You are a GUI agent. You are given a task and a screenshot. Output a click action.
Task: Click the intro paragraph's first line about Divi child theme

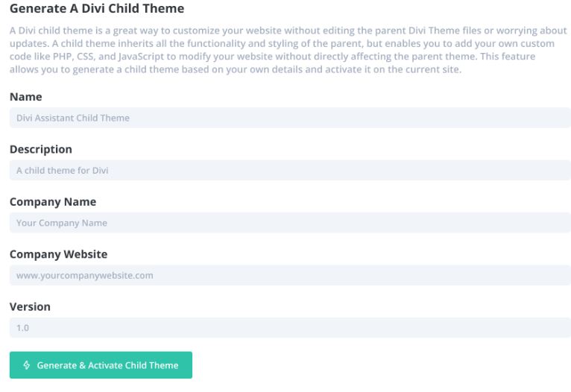288,31
